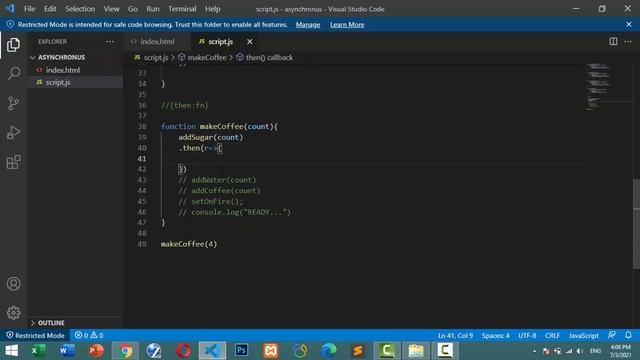Open PowerPoint from the taskbar
The width and height of the screenshot is (640, 360).
tap(96, 351)
